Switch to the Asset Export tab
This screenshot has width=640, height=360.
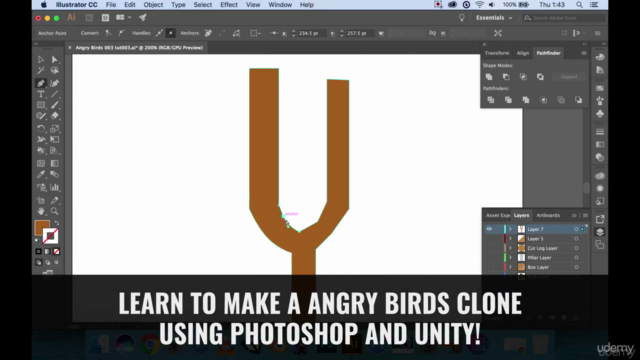(498, 215)
